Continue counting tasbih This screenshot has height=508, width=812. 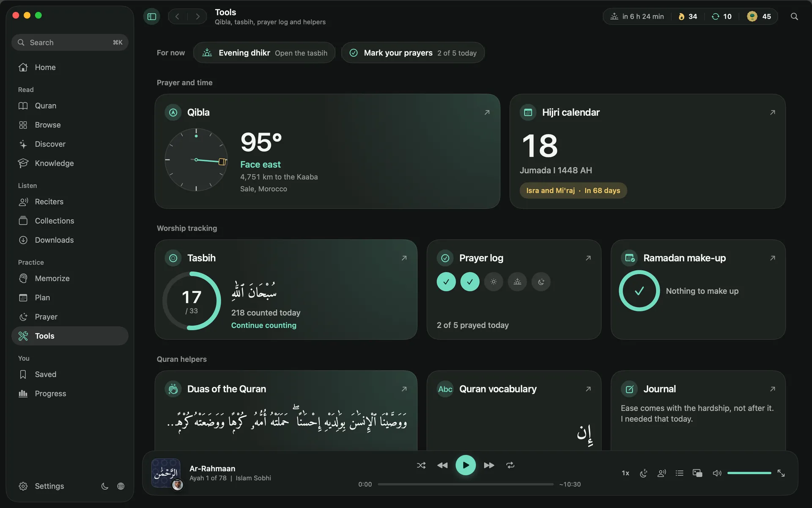[263, 325]
